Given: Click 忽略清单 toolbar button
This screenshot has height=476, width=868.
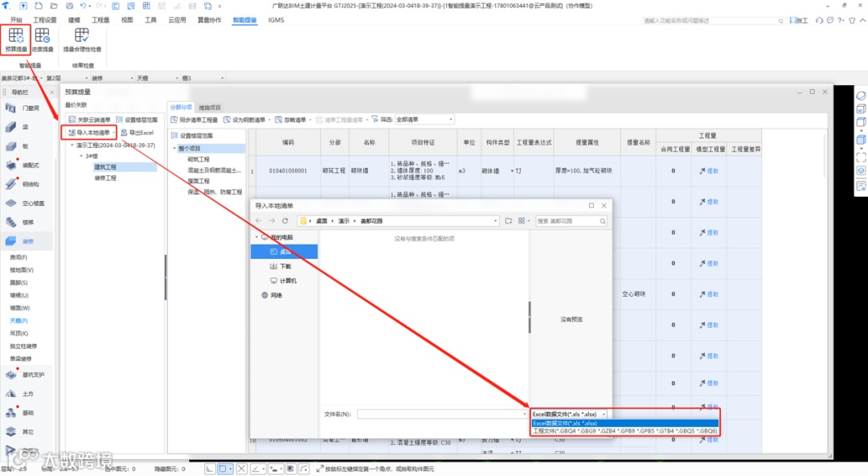Looking at the screenshot, I should [x=291, y=120].
